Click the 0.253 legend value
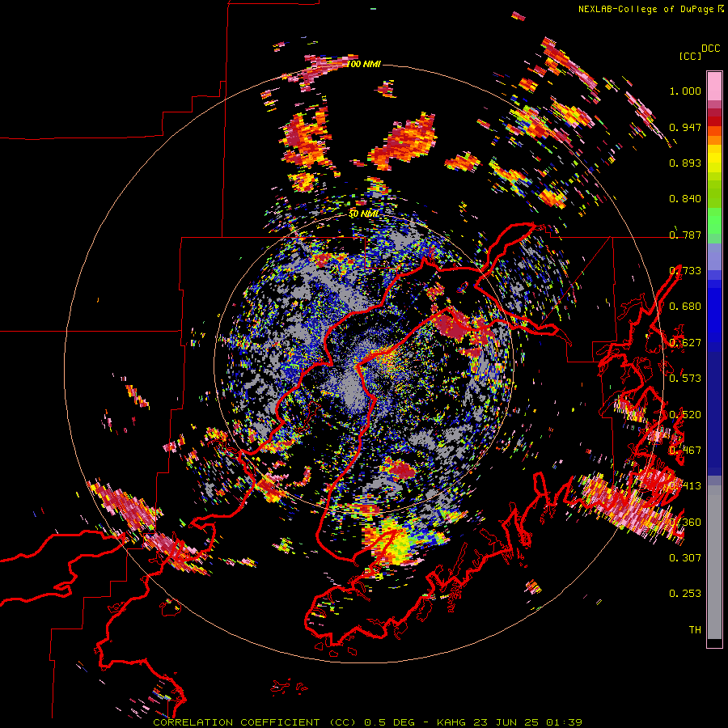Image resolution: width=728 pixels, height=728 pixels. [685, 594]
